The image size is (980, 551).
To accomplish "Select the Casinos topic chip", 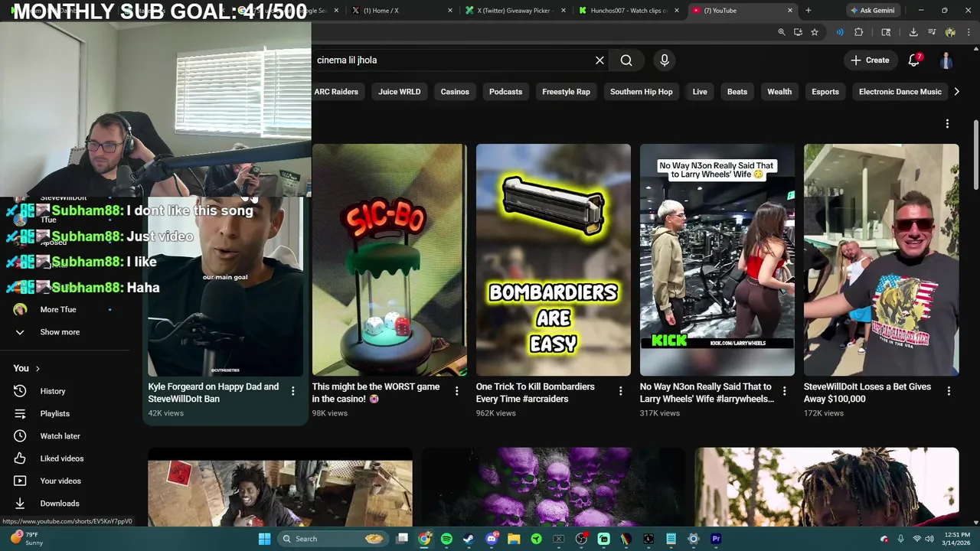I will click(x=455, y=92).
